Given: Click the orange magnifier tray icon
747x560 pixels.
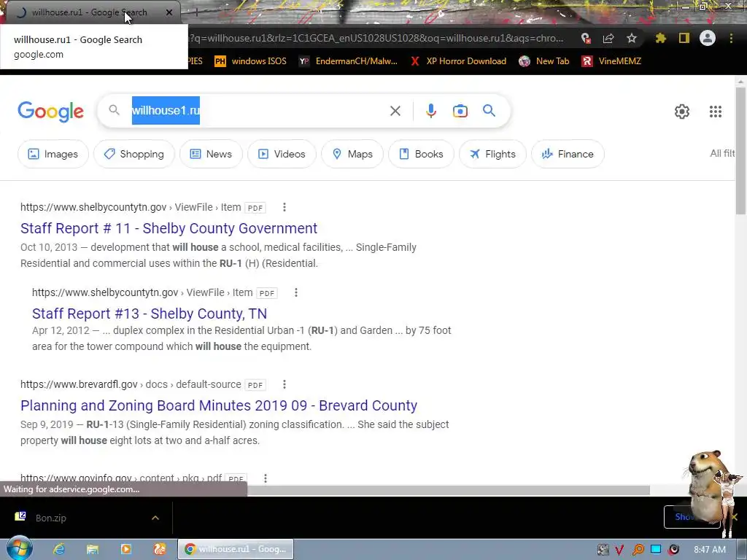Looking at the screenshot, I should (638, 550).
